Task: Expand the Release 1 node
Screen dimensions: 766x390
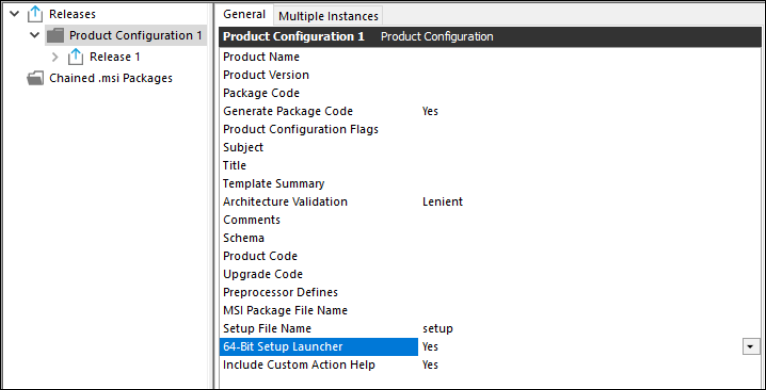Action: tap(55, 57)
